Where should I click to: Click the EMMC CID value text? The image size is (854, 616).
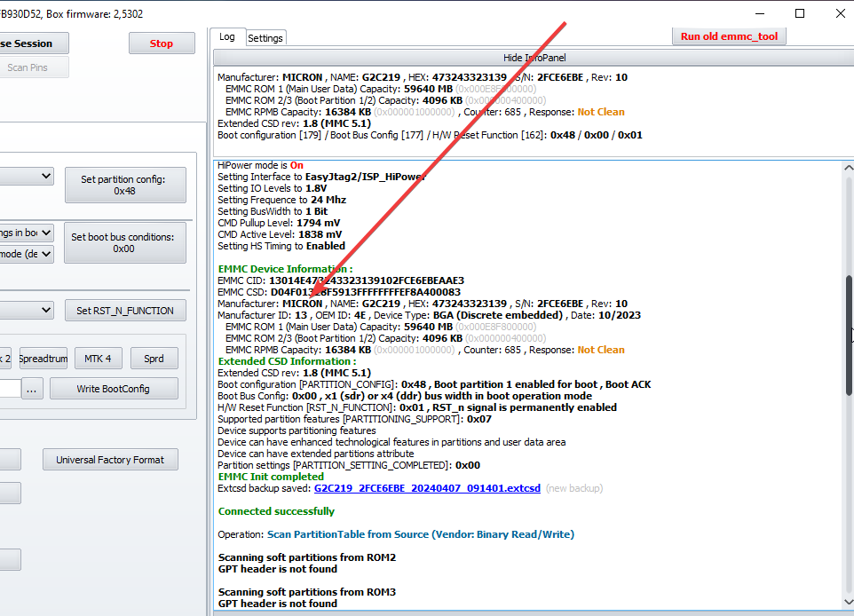(367, 280)
